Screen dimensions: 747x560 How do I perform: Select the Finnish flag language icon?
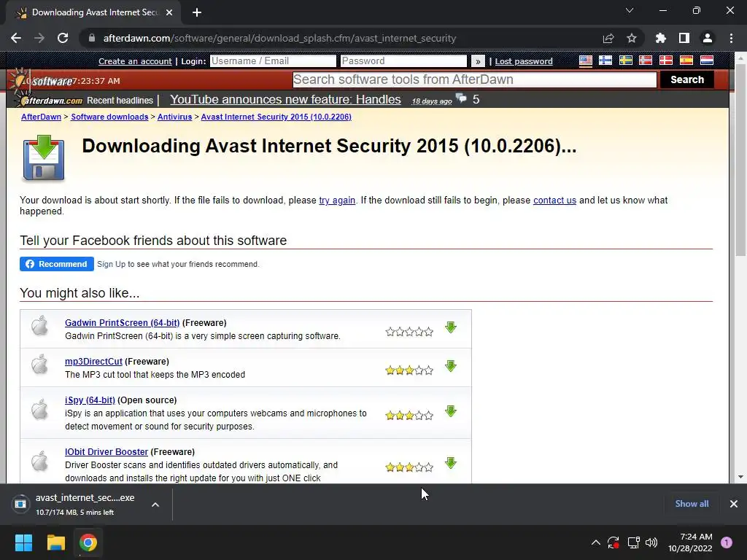(605, 61)
